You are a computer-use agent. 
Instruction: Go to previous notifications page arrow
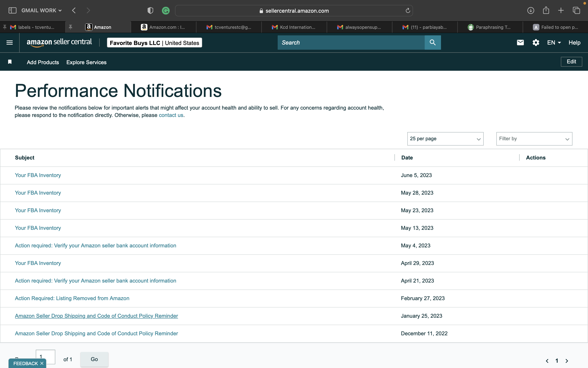pos(547,361)
